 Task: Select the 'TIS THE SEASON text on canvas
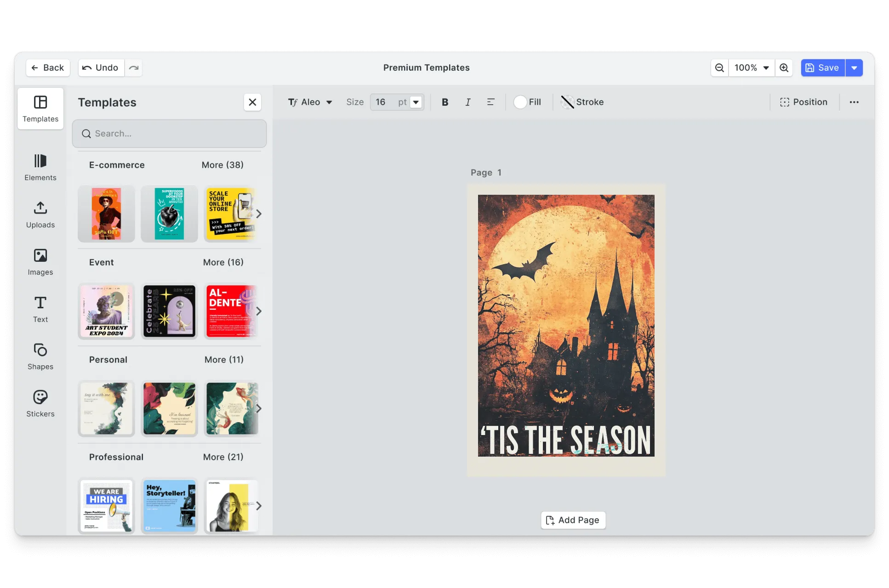click(566, 440)
